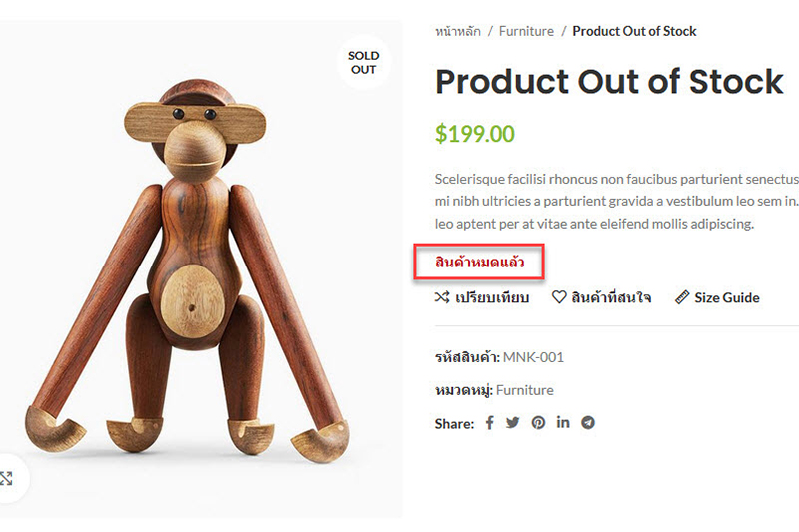Expand product image to fullscreen
The width and height of the screenshot is (799, 532).
[7, 478]
